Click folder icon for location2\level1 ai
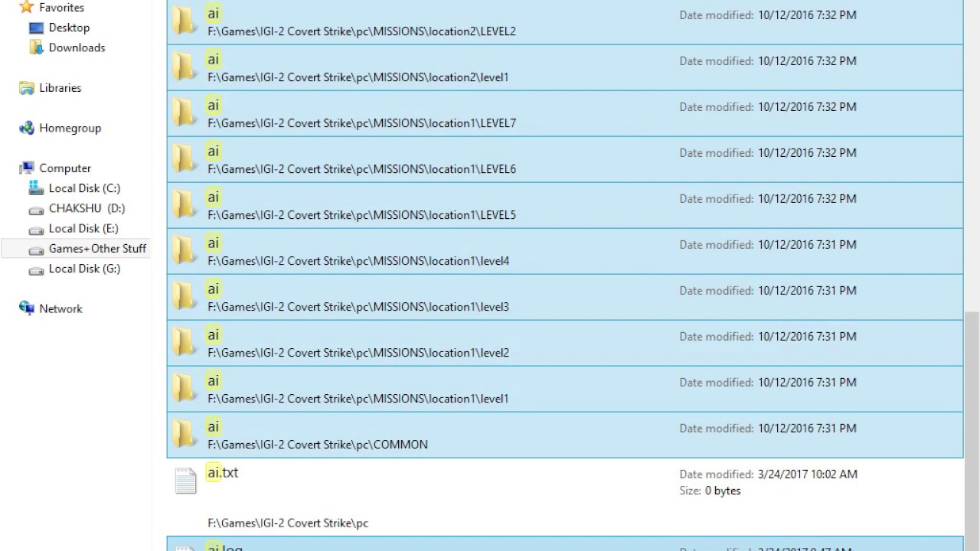 184,67
